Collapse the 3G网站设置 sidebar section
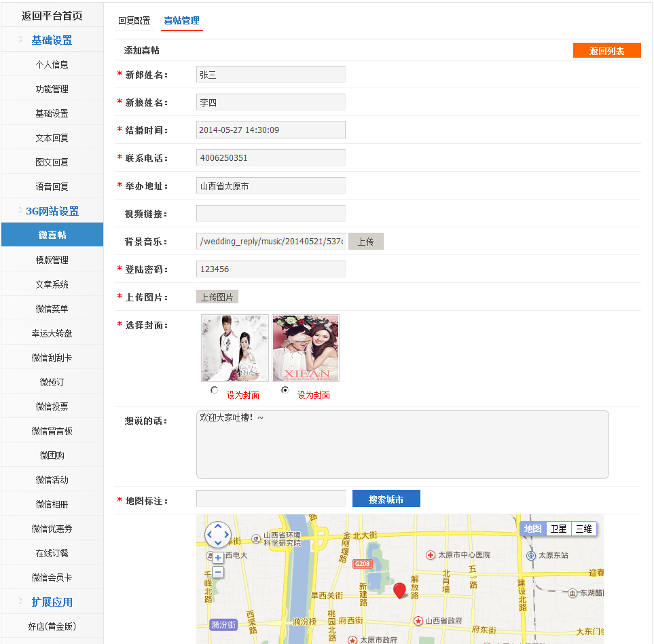The image size is (654, 644). tap(52, 211)
